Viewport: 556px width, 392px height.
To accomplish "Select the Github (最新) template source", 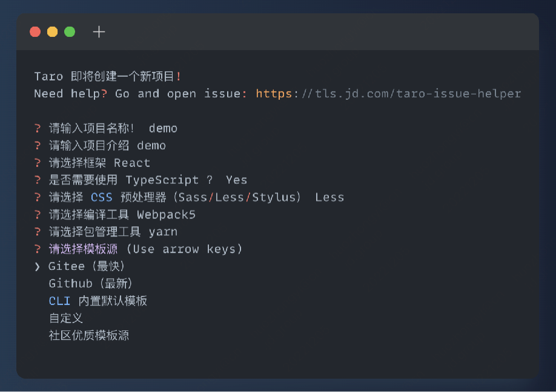I will pyautogui.click(x=90, y=283).
